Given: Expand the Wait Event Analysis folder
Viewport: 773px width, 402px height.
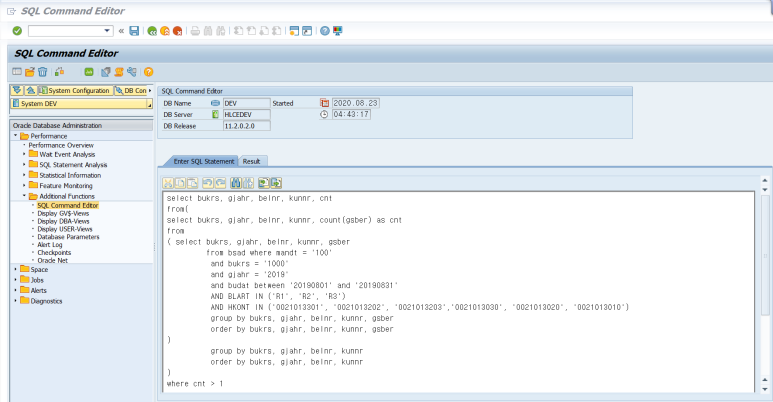Looking at the screenshot, I should 25,155.
